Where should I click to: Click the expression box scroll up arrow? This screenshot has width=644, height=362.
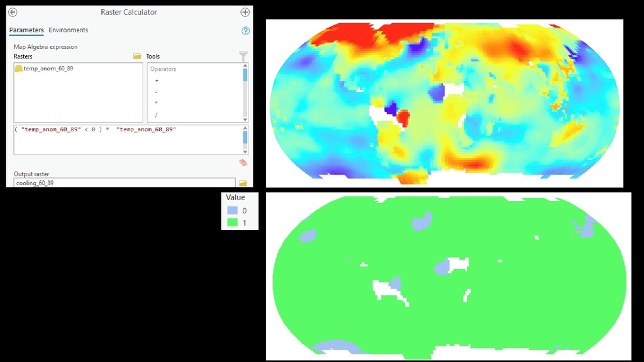coord(245,128)
